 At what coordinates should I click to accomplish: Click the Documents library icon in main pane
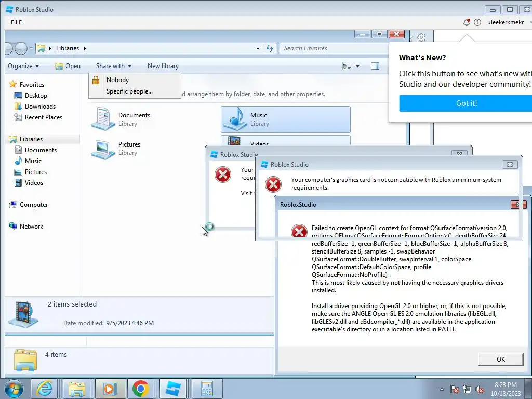pyautogui.click(x=103, y=119)
